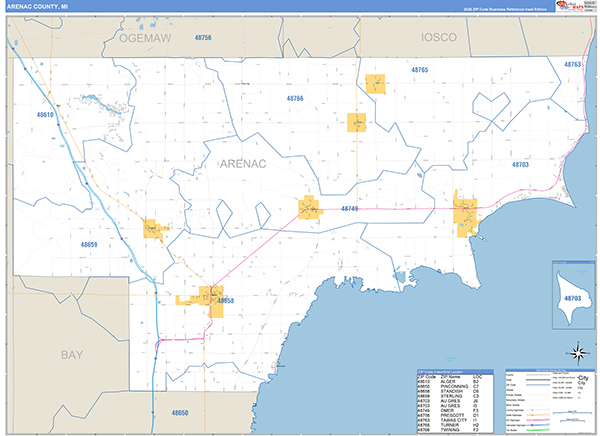This screenshot has height=436, width=600.
Task: Select the yellow Standish city area at 48658
Action: pyautogui.click(x=213, y=299)
